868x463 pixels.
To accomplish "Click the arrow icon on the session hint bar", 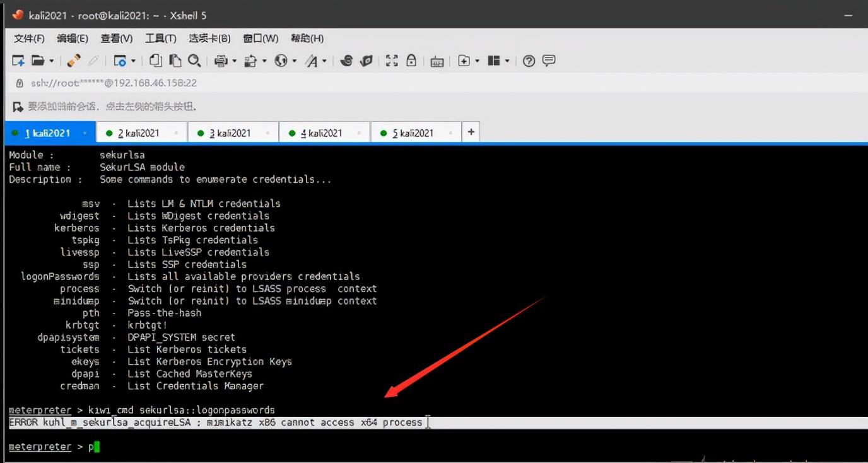I will 18,107.
